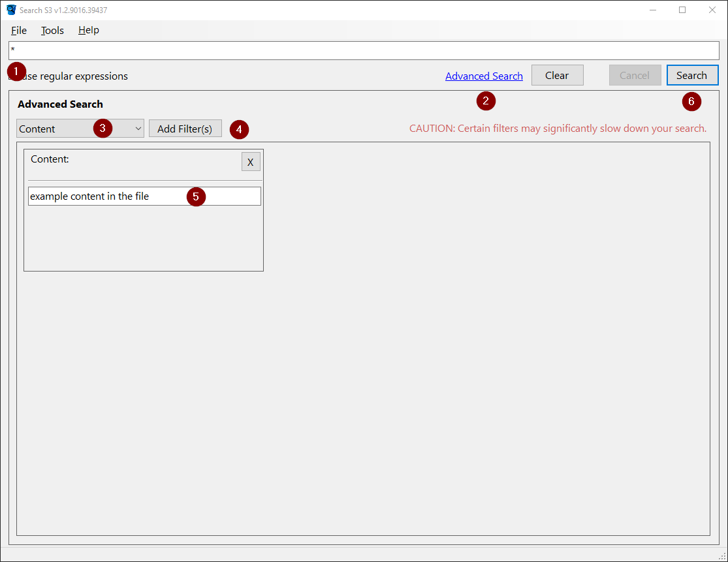Close the Search S3 window

[712, 10]
